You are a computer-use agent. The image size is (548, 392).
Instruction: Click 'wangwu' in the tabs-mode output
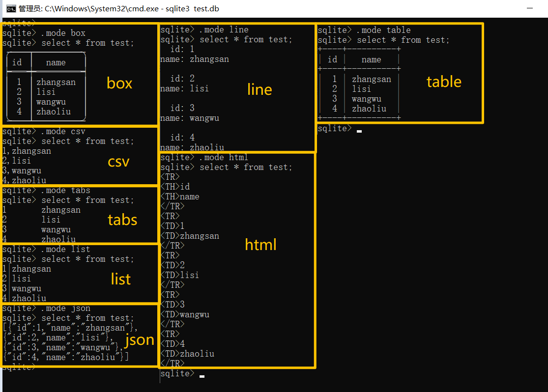pos(56,229)
